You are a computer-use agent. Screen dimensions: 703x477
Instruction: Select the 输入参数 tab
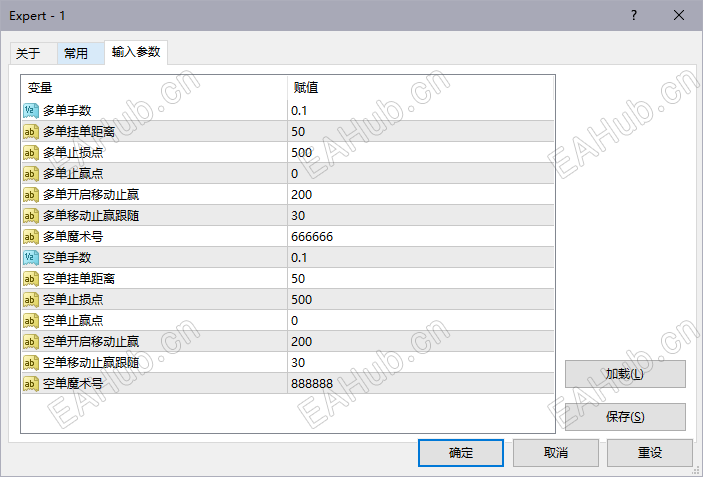(x=136, y=52)
